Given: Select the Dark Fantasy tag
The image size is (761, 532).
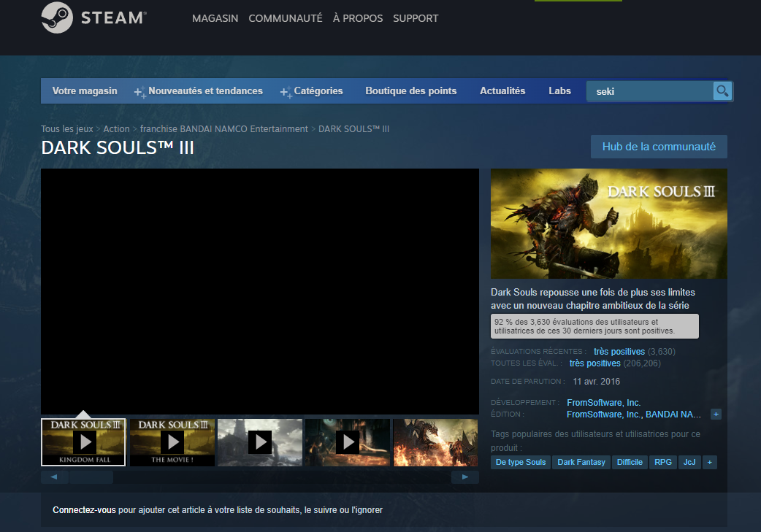Looking at the screenshot, I should (581, 462).
